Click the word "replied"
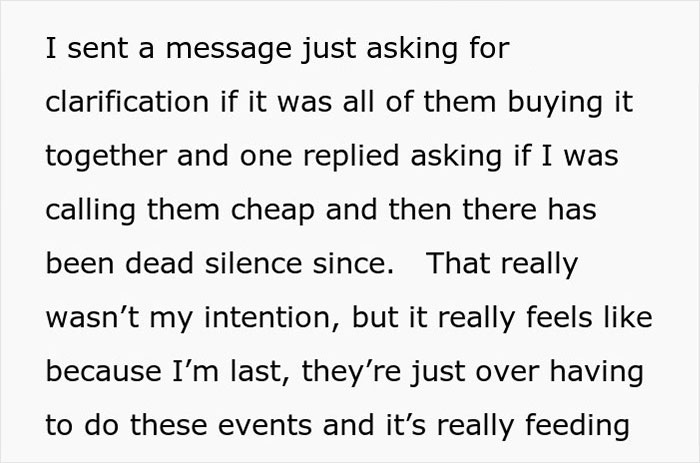 click(351, 157)
